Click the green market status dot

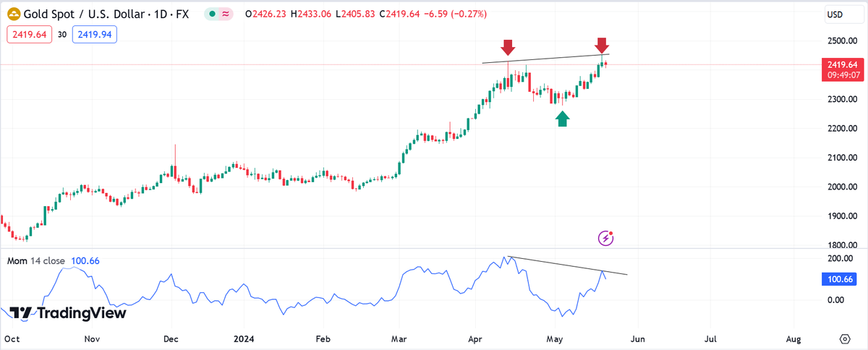(210, 14)
